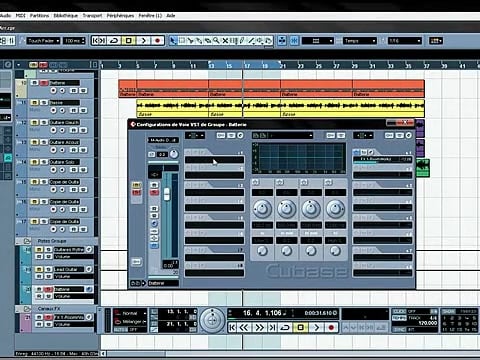Open the Touch Fader automation mode dropdown
Image resolution: width=480 pixels, height=360 pixels.
(x=44, y=41)
